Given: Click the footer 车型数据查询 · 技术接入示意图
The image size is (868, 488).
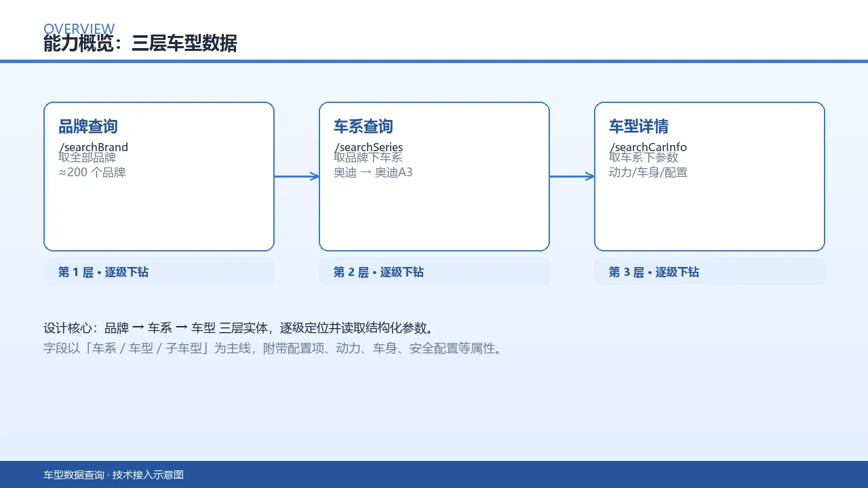Looking at the screenshot, I should (114, 475).
